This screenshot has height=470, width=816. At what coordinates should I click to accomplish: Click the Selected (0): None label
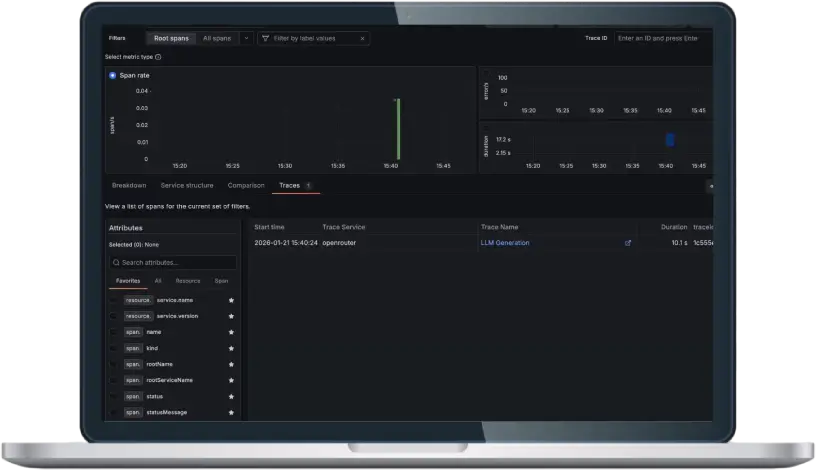coord(134,245)
